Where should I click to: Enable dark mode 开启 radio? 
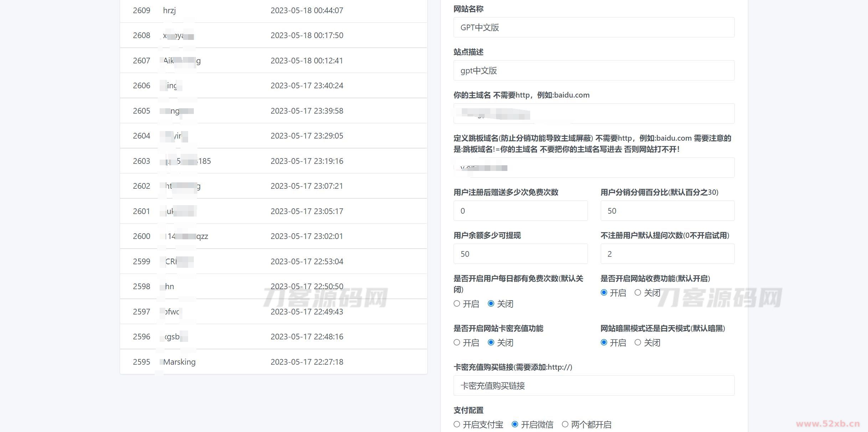(604, 343)
